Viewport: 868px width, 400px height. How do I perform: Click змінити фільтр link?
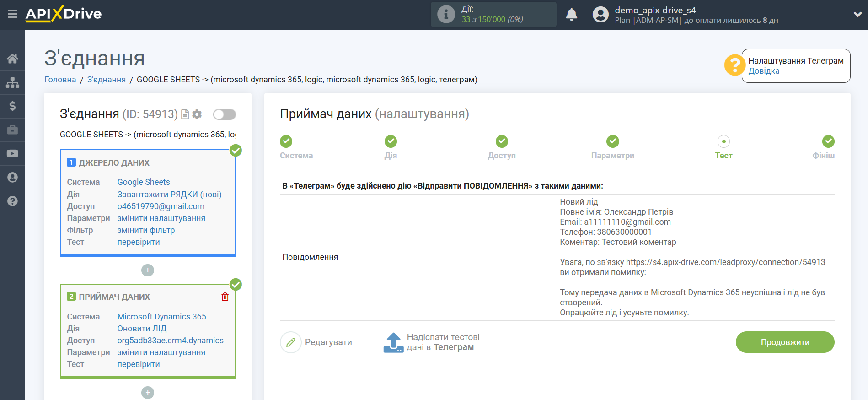coord(146,230)
